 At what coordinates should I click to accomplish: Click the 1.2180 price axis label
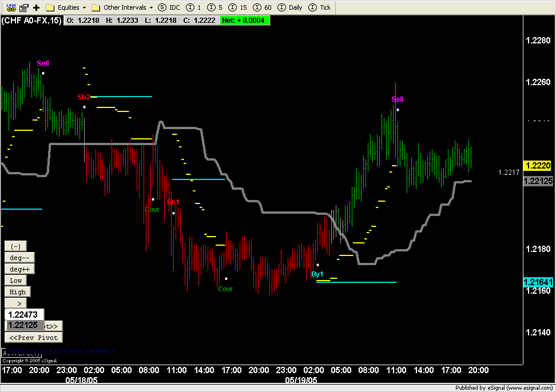538,249
